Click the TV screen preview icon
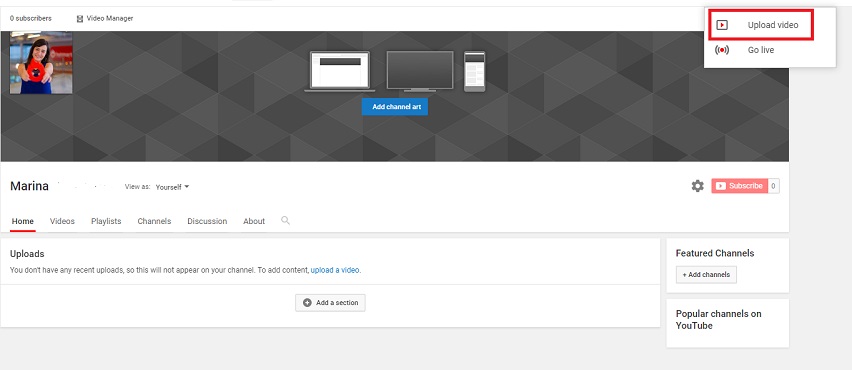This screenshot has height=370, width=852. point(419,71)
